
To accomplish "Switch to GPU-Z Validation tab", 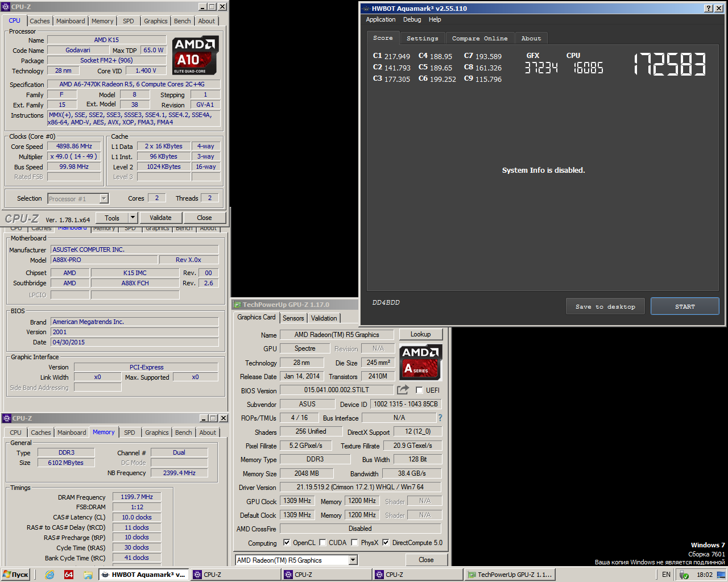I will tap(324, 318).
